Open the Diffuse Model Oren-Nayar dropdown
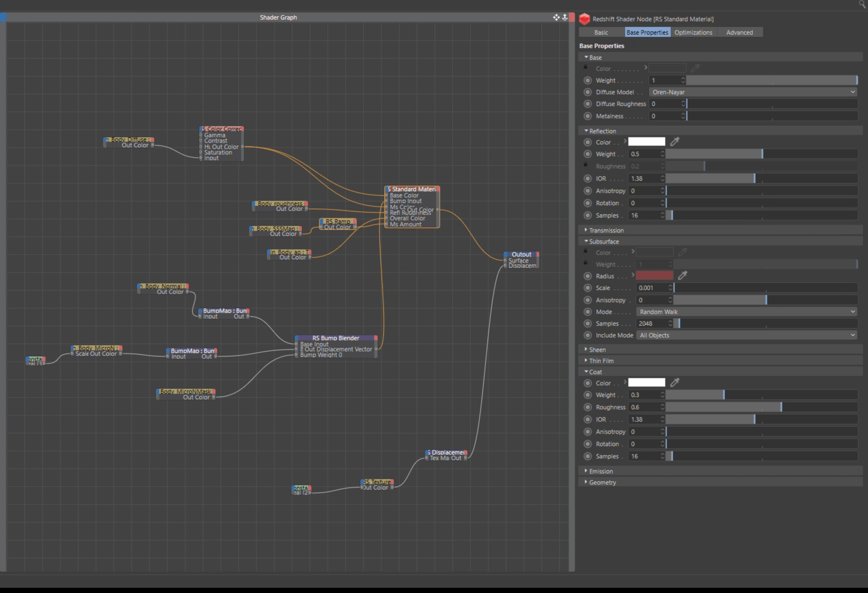868x593 pixels. (x=753, y=92)
